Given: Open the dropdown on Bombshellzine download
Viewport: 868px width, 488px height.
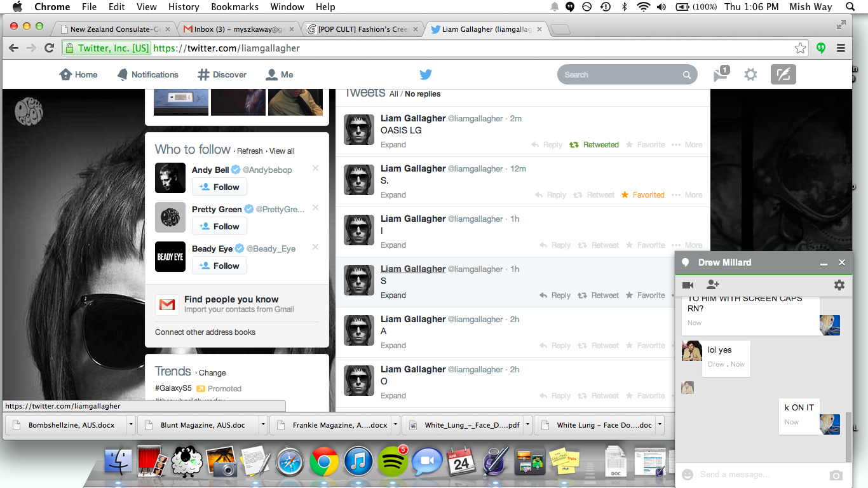Looking at the screenshot, I should point(130,424).
